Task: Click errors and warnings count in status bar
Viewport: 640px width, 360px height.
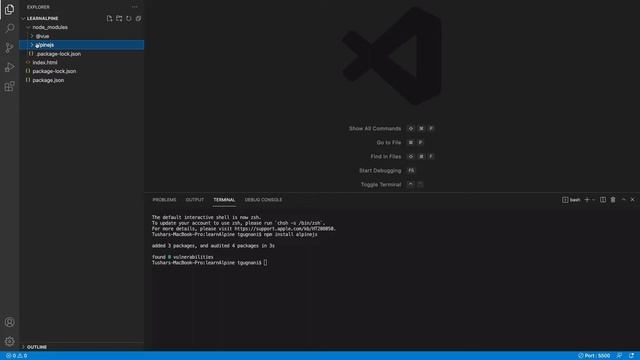Action: click(x=16, y=356)
